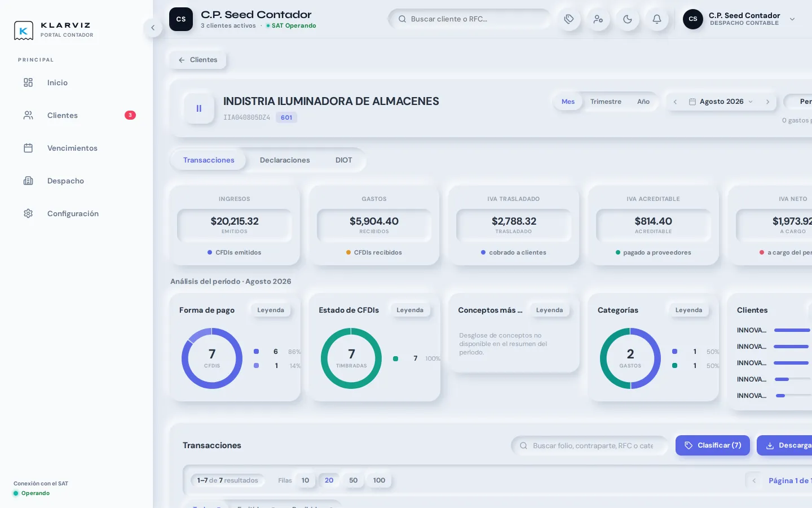812x508 pixels.
Task: Open the tags icon in top bar
Action: (569, 19)
